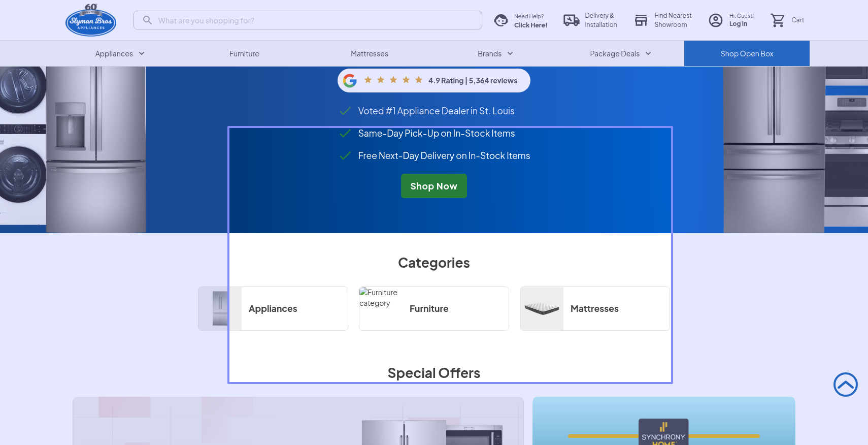Click the scroll-to-top arrow button
The height and width of the screenshot is (445, 868).
[x=845, y=385]
